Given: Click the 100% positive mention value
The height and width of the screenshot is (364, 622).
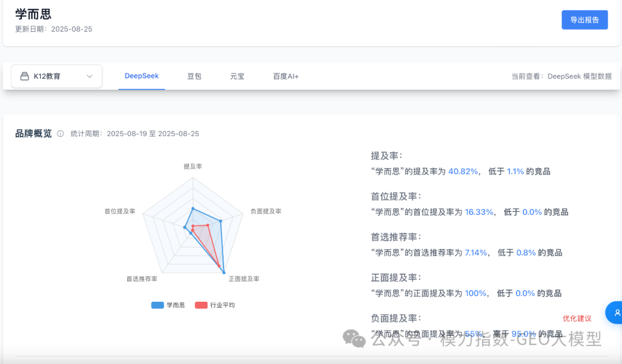Looking at the screenshot, I should tap(475, 293).
